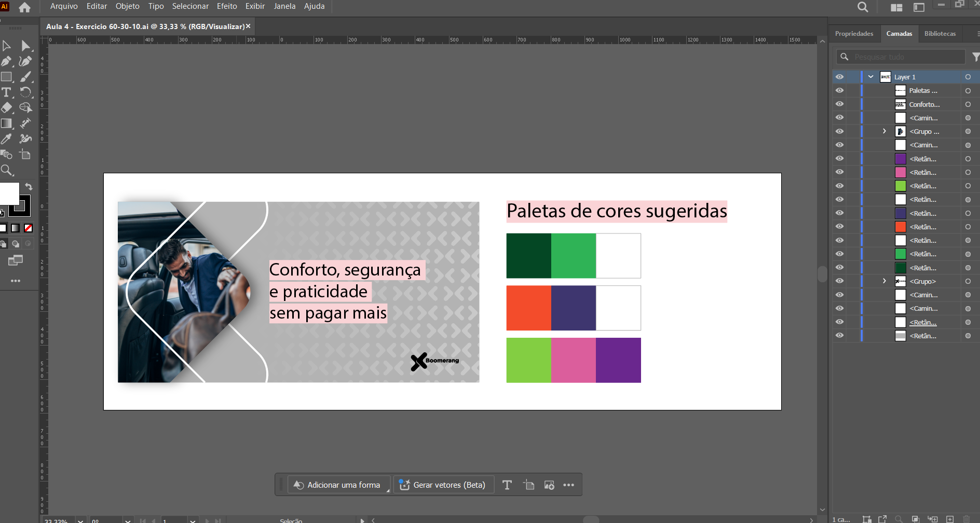
Task: Select the Eraser tool
Action: tap(7, 108)
